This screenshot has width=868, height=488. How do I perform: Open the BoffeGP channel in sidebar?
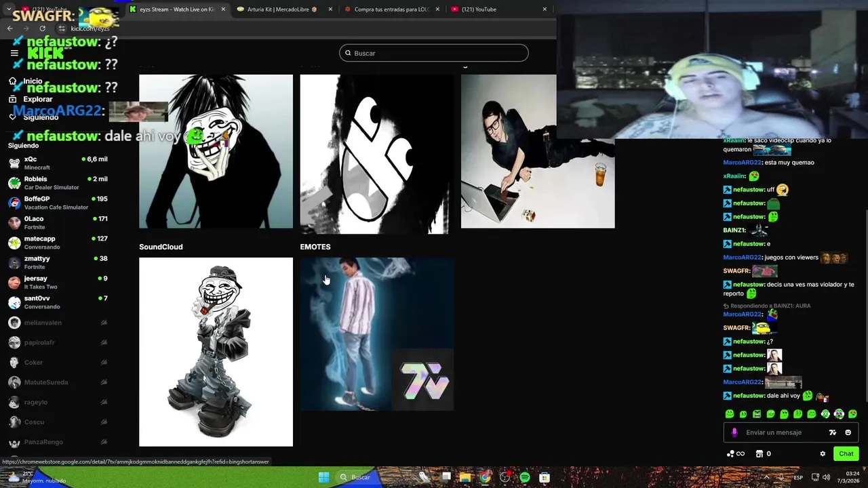tap(58, 203)
